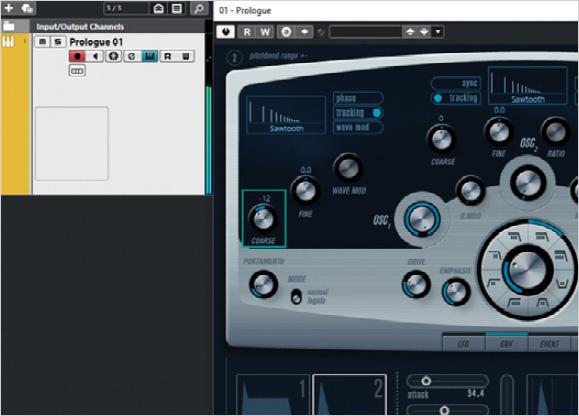Image resolution: width=579 pixels, height=416 pixels.
Task: Click the central filter cutoff knob
Action: point(527,269)
